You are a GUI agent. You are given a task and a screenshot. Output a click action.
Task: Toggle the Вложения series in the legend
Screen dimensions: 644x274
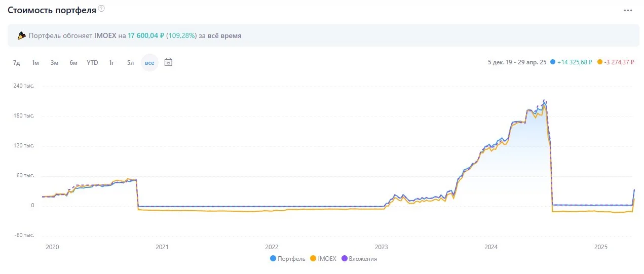click(358, 258)
